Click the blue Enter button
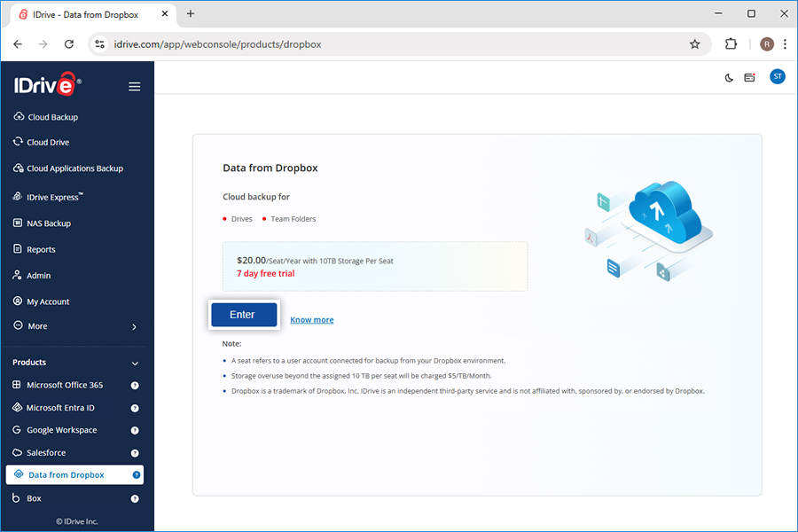 point(245,315)
